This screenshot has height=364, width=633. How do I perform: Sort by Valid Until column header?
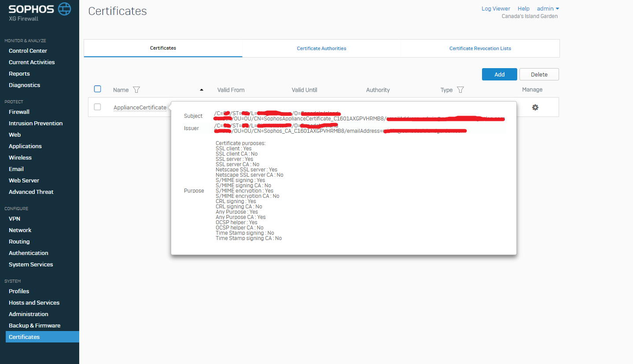pos(304,90)
